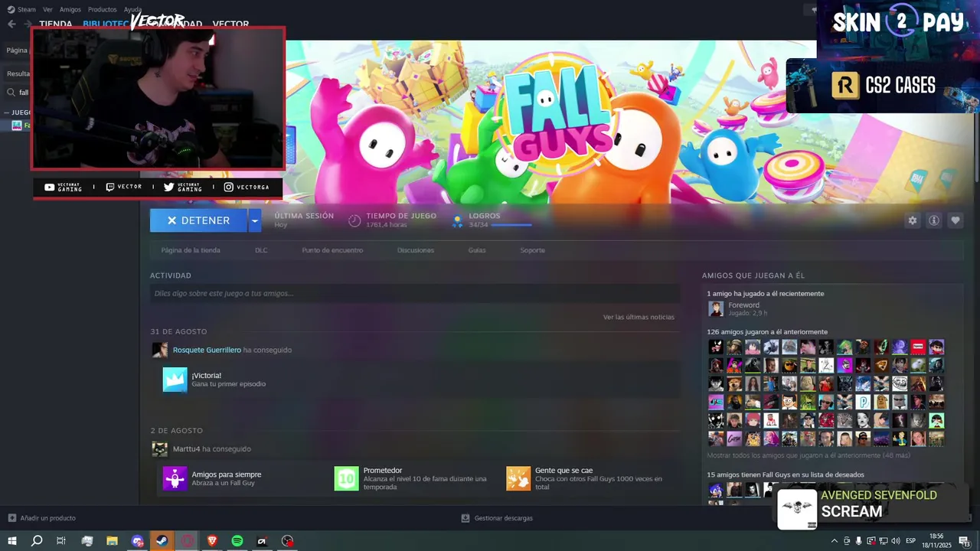Click Rosquete Guerrillero username link
The width and height of the screenshot is (980, 551).
(x=207, y=350)
